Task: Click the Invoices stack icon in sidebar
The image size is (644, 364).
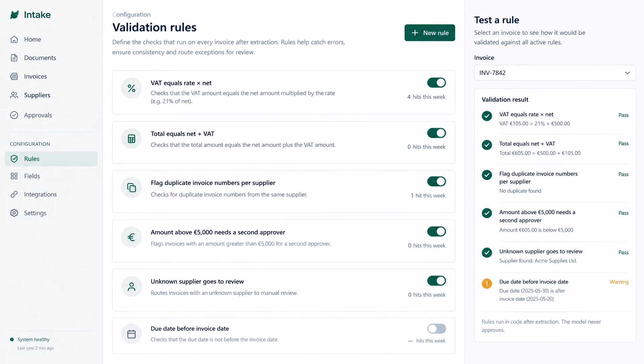Action: (14, 76)
